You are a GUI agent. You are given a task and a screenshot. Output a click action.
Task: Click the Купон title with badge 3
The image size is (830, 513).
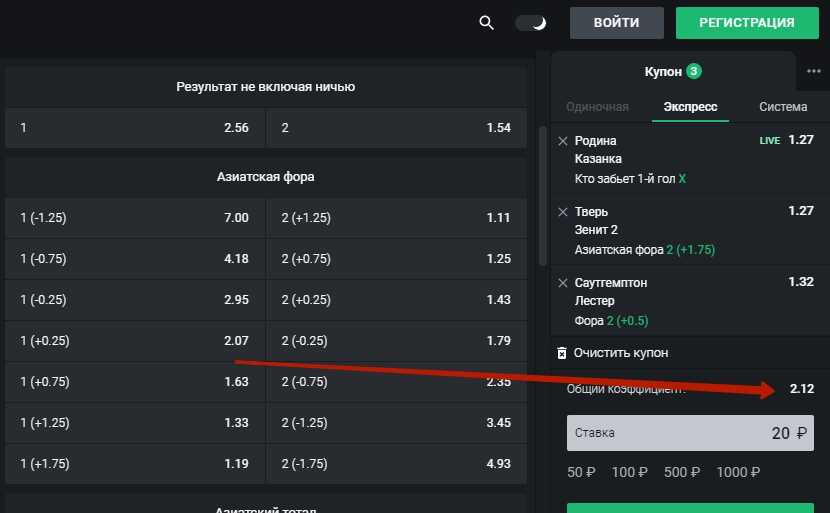click(x=673, y=71)
